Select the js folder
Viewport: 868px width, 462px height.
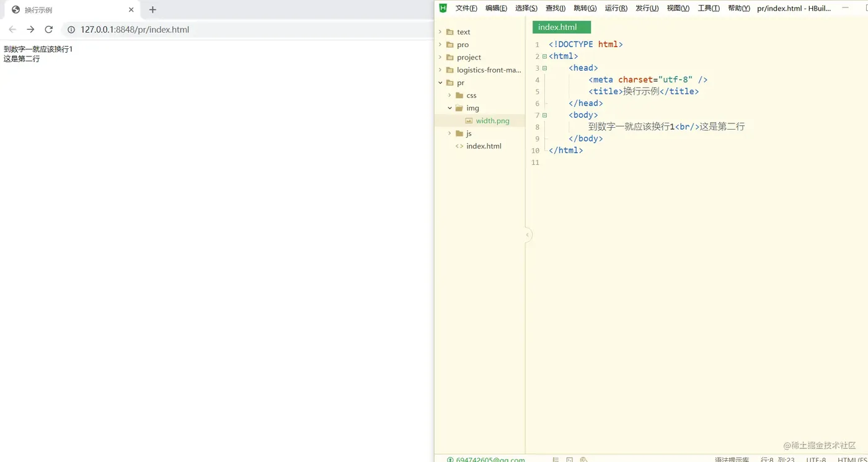tap(480, 133)
